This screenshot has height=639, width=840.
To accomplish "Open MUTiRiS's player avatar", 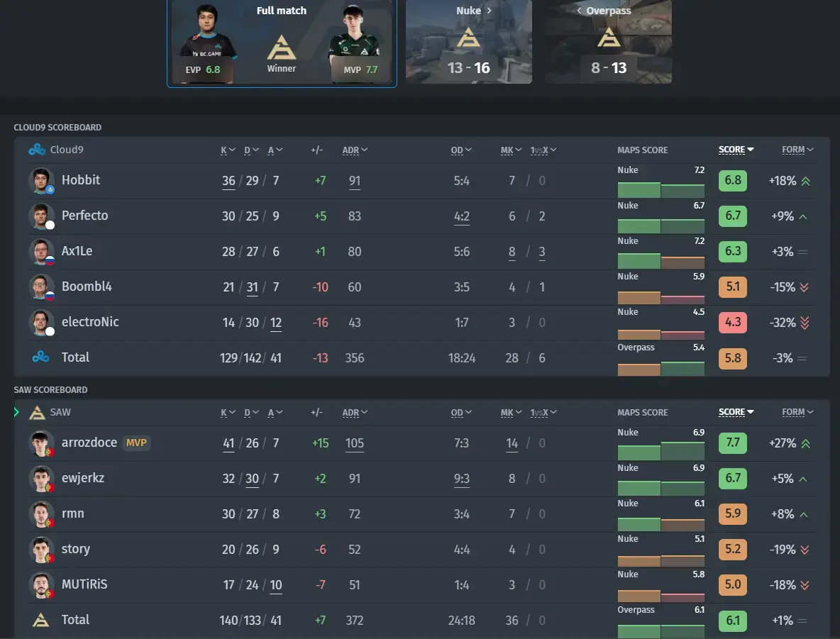I will tap(40, 584).
